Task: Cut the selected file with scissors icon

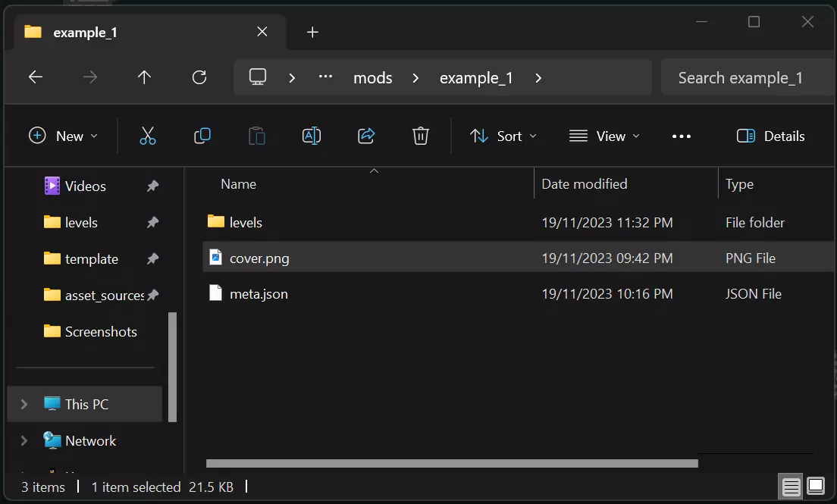Action: pos(148,136)
